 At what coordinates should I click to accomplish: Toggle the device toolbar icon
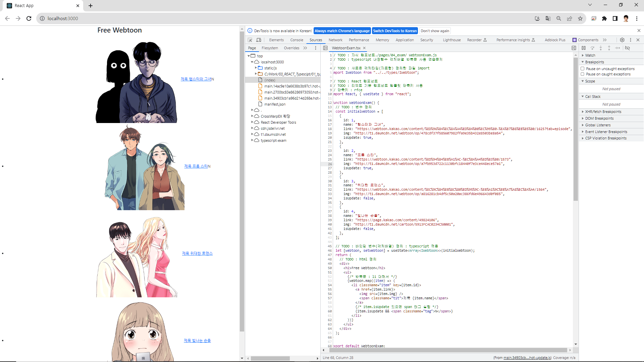click(259, 40)
